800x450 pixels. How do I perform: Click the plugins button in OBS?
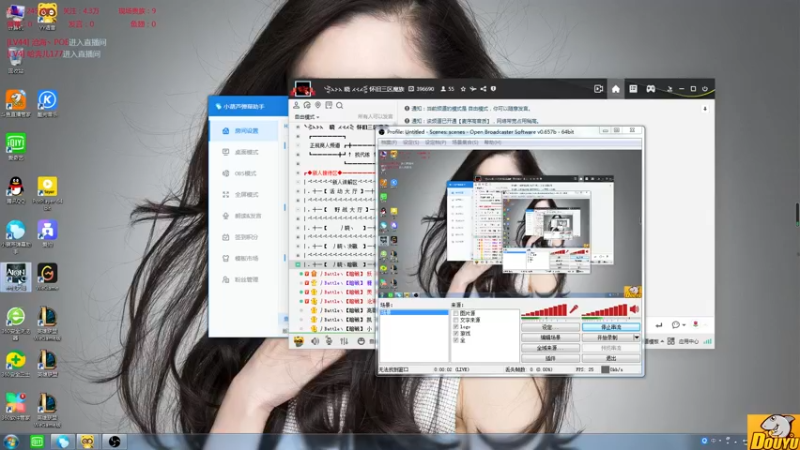550,358
